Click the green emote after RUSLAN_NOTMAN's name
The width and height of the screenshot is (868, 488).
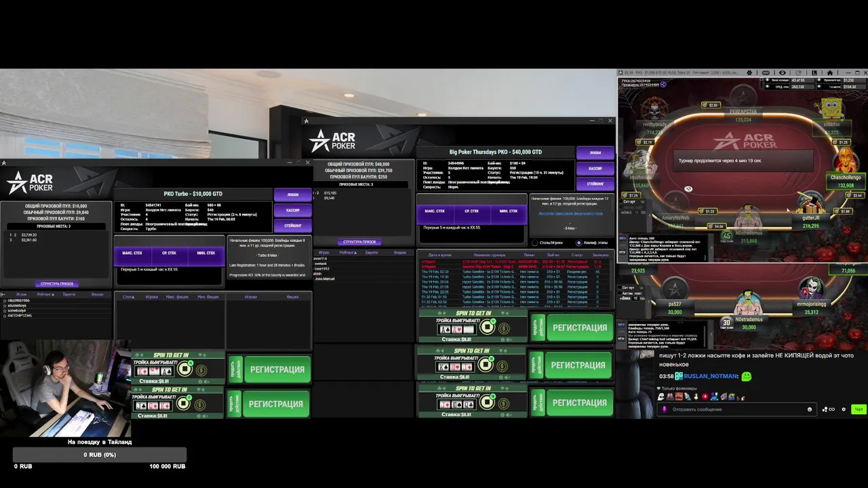pyautogui.click(x=747, y=376)
